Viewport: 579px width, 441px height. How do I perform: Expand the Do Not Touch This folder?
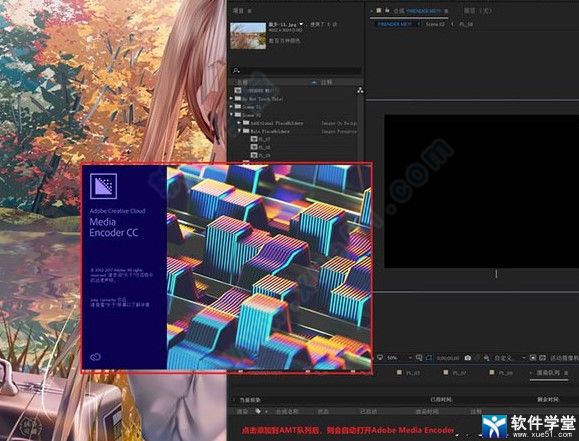pyautogui.click(x=232, y=99)
